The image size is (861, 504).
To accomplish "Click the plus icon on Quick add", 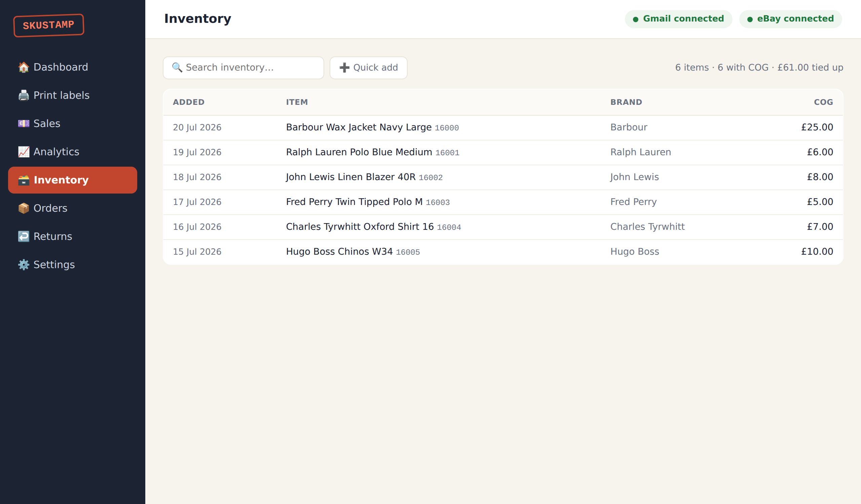I will [344, 68].
